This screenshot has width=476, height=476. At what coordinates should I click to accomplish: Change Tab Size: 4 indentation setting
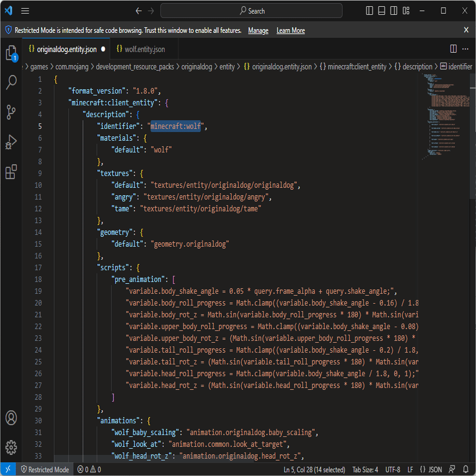[365, 469]
